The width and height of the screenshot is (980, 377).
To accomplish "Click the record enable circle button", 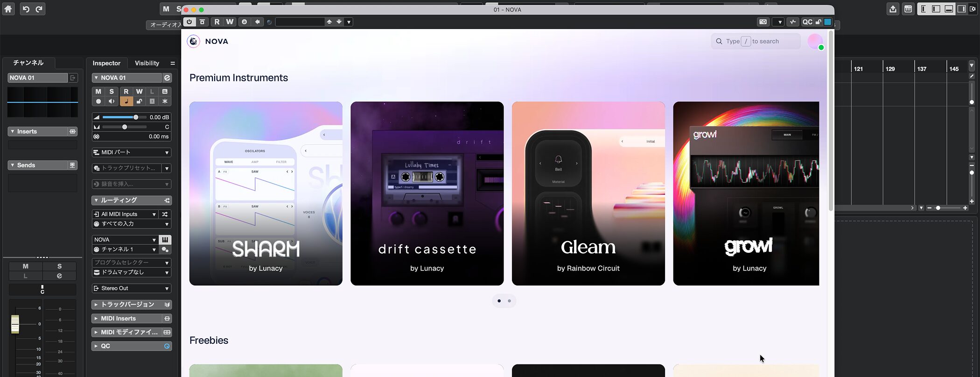I will [x=98, y=101].
